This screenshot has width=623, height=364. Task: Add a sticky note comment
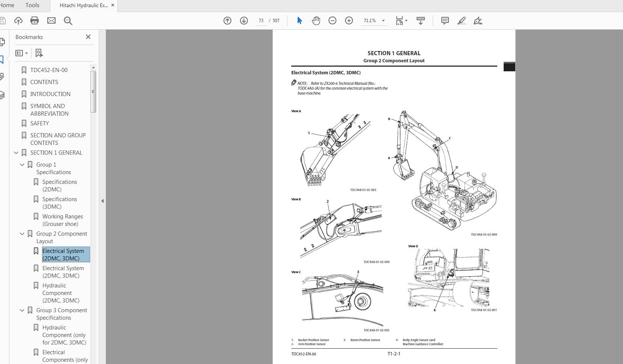(x=445, y=21)
